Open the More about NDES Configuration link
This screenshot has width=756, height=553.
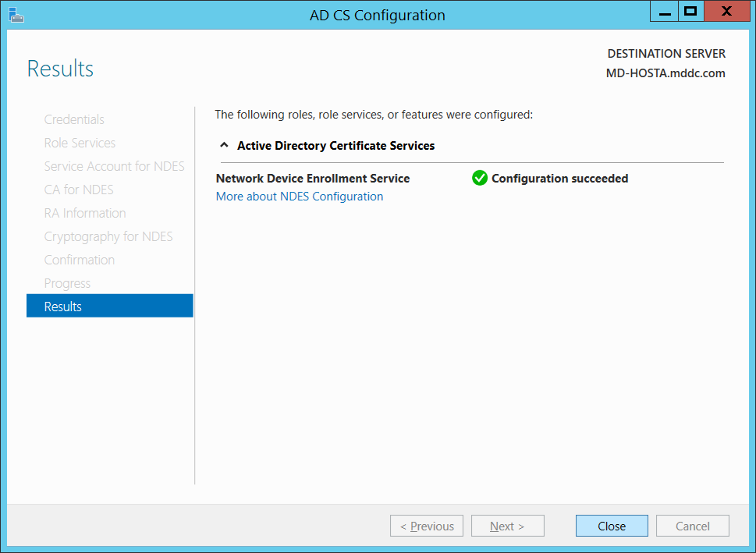[x=300, y=196]
